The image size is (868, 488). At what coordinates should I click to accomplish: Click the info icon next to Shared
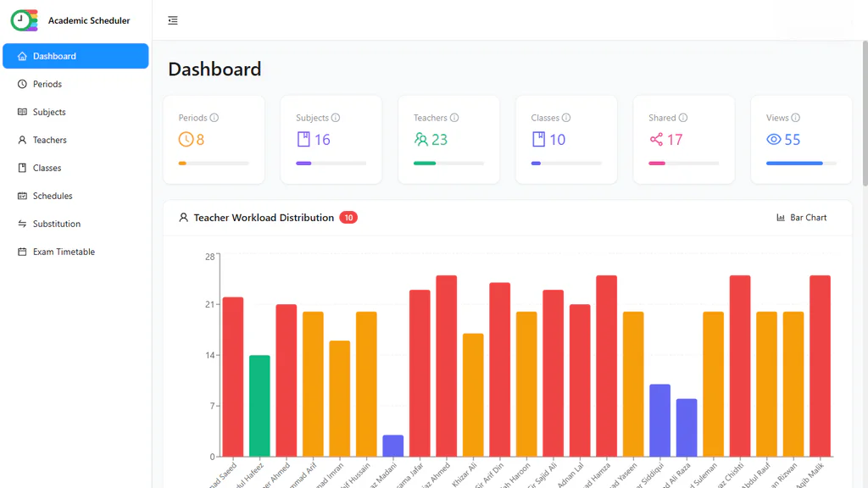pos(683,118)
